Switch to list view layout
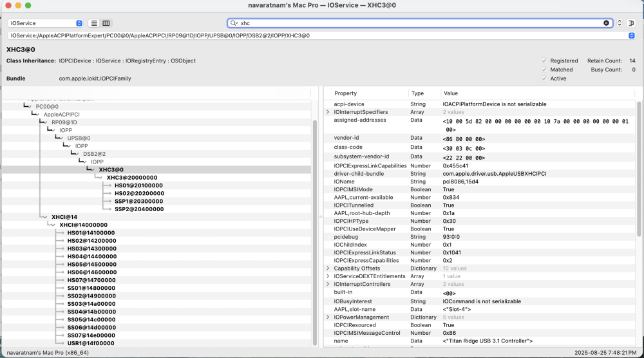The width and height of the screenshot is (644, 358). [94, 23]
